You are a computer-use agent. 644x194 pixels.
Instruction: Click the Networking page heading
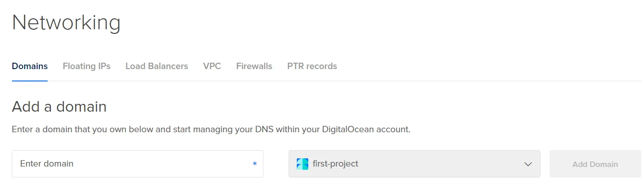[66, 22]
